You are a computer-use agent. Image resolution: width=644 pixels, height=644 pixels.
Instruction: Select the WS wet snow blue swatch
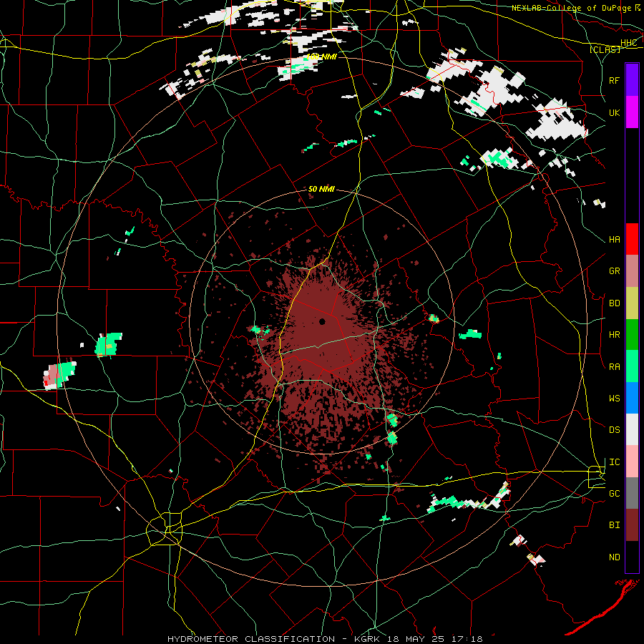click(x=632, y=398)
